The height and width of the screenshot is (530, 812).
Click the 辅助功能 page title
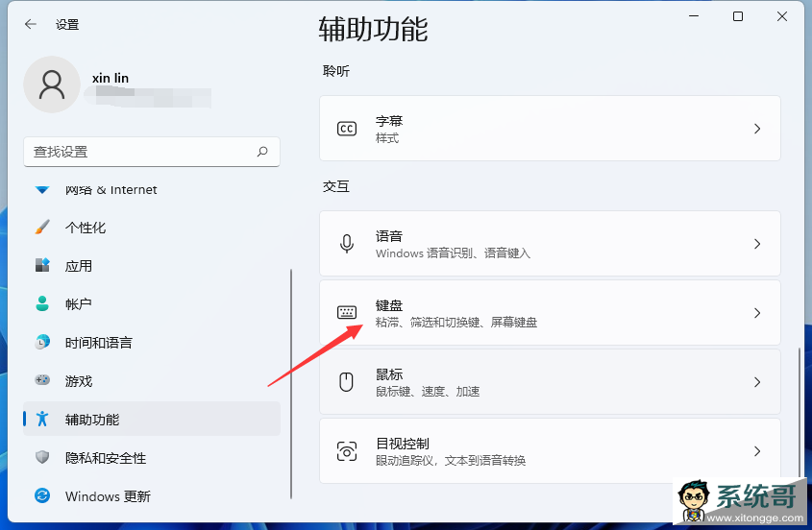tap(374, 29)
